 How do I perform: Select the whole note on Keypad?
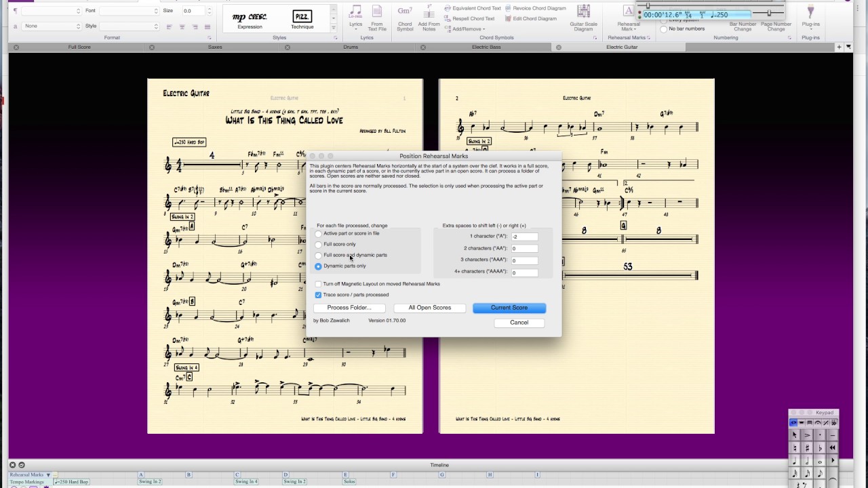coord(820,461)
